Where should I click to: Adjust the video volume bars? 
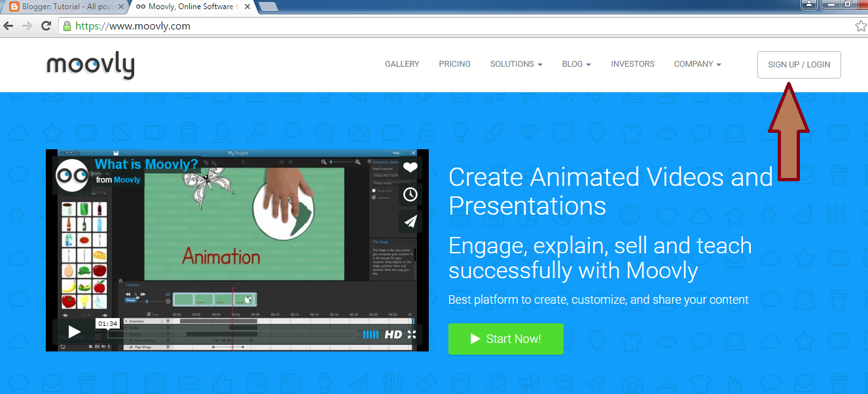371,334
